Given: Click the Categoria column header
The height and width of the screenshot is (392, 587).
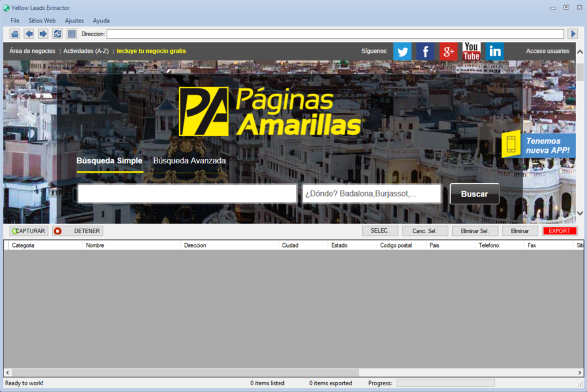Looking at the screenshot, I should click(x=46, y=245).
